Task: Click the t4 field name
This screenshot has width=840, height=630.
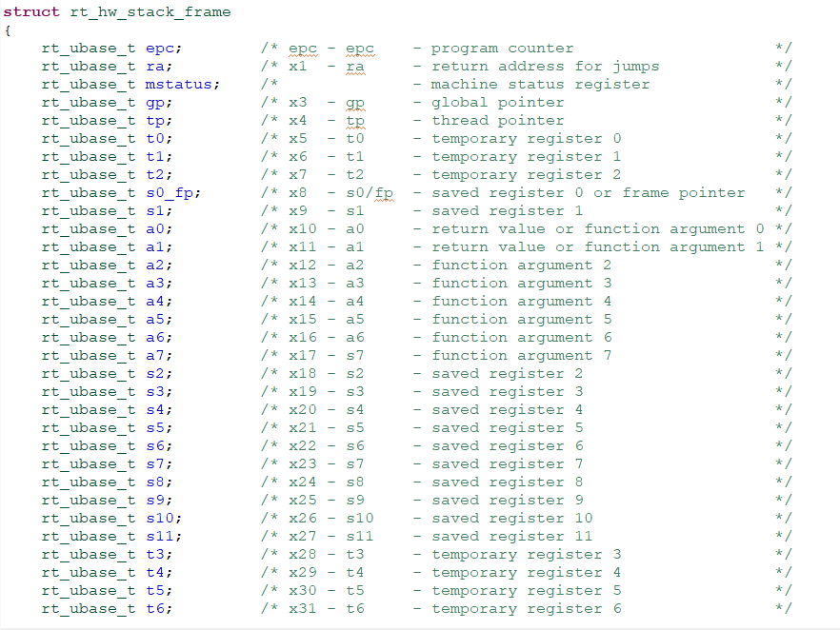Action: 155,573
